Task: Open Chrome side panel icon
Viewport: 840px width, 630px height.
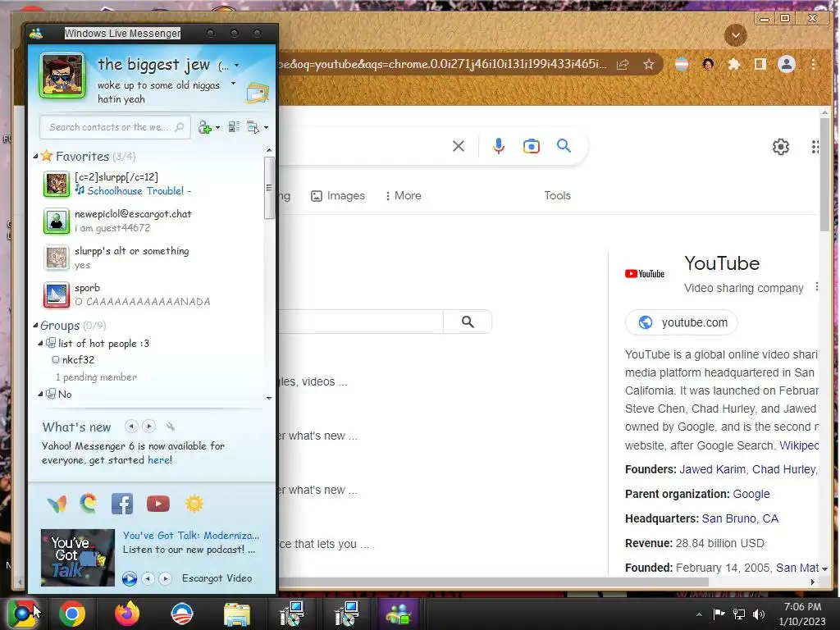Action: tap(760, 64)
